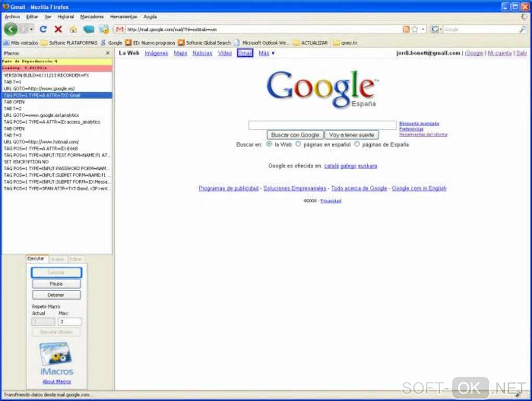The width and height of the screenshot is (532, 401).
Task: Open the Marcadores menu
Action: 92,17
